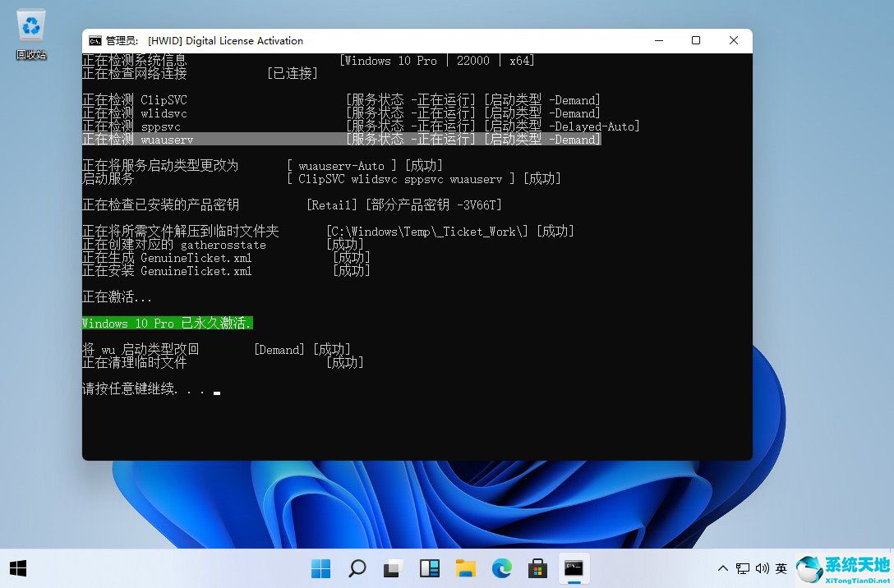Launch Microsoft Edge
This screenshot has height=588, width=894.
[501, 567]
